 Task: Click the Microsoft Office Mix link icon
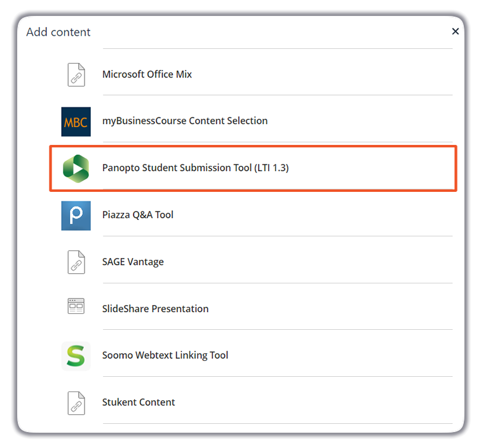(76, 74)
